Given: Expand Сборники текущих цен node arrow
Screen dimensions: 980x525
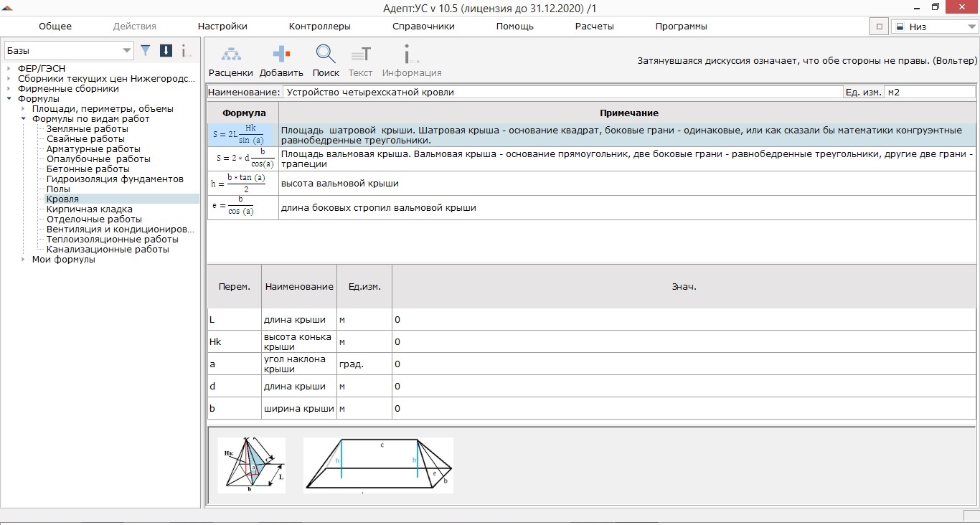Looking at the screenshot, I should tap(9, 79).
